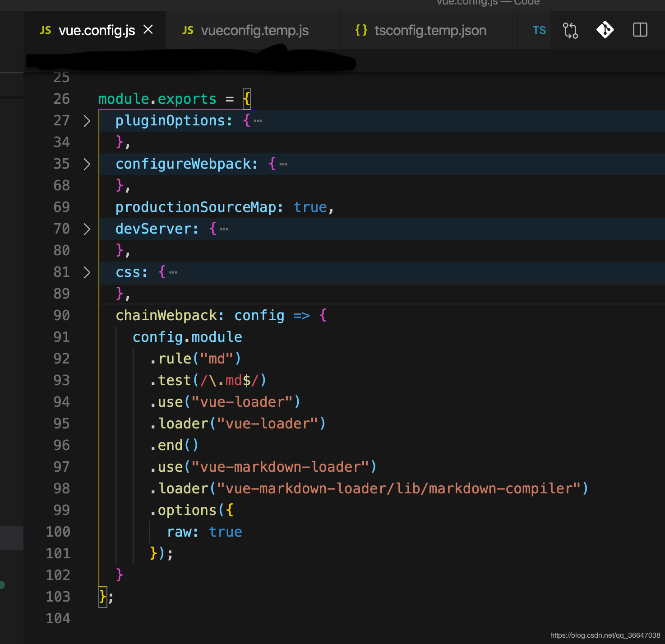Click line number 100 in the gutter
Image resolution: width=665 pixels, height=644 pixels.
point(58,532)
